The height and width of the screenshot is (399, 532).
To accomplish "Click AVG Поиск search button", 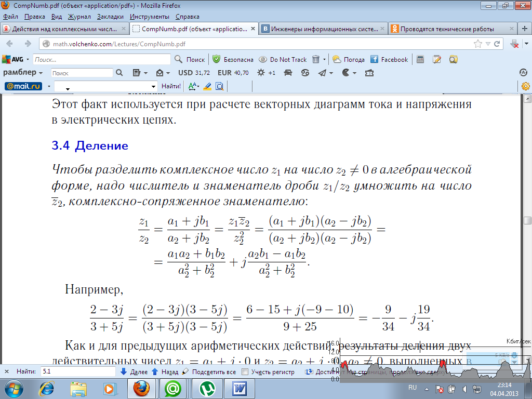I will click(190, 59).
